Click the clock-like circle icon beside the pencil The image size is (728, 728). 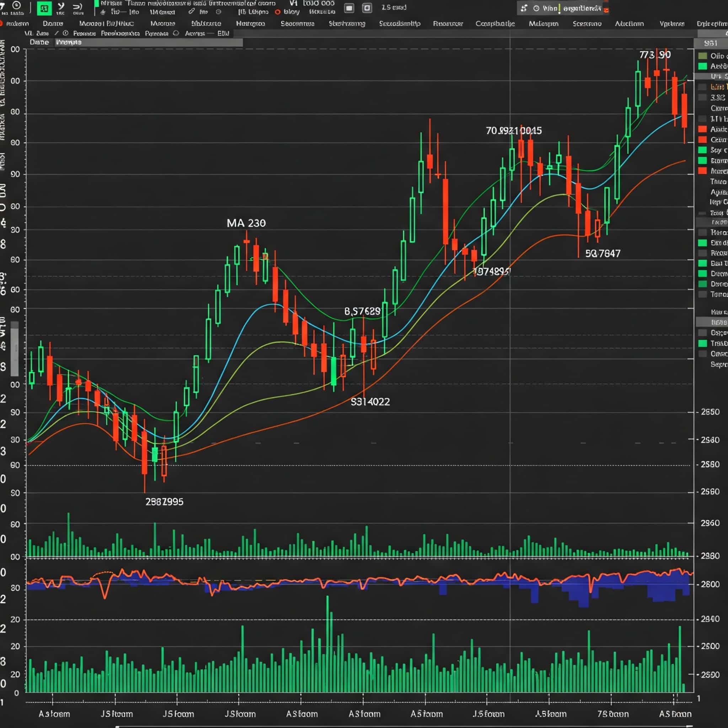coord(65,33)
